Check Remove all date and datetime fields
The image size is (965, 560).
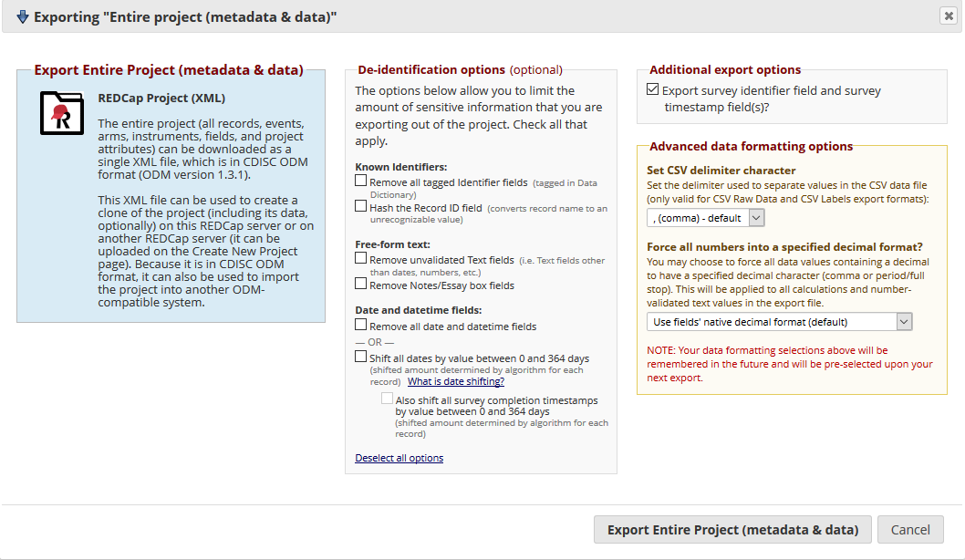pos(360,325)
